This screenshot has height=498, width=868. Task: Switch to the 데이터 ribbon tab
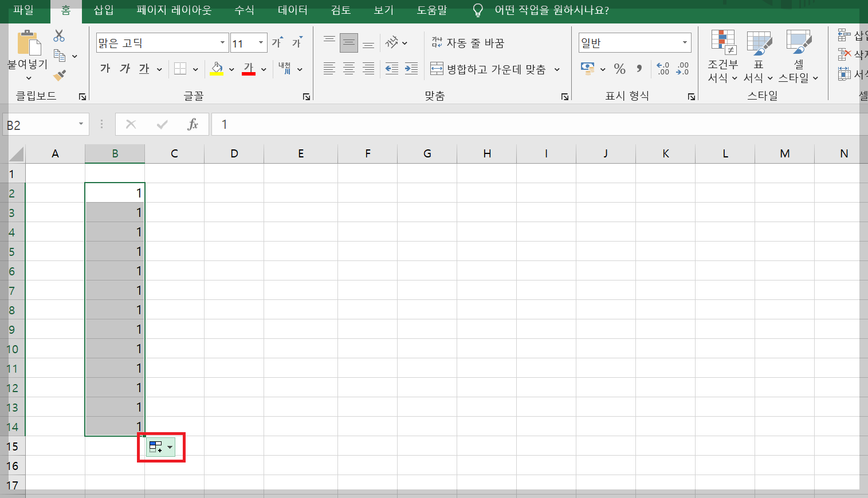[x=292, y=10]
